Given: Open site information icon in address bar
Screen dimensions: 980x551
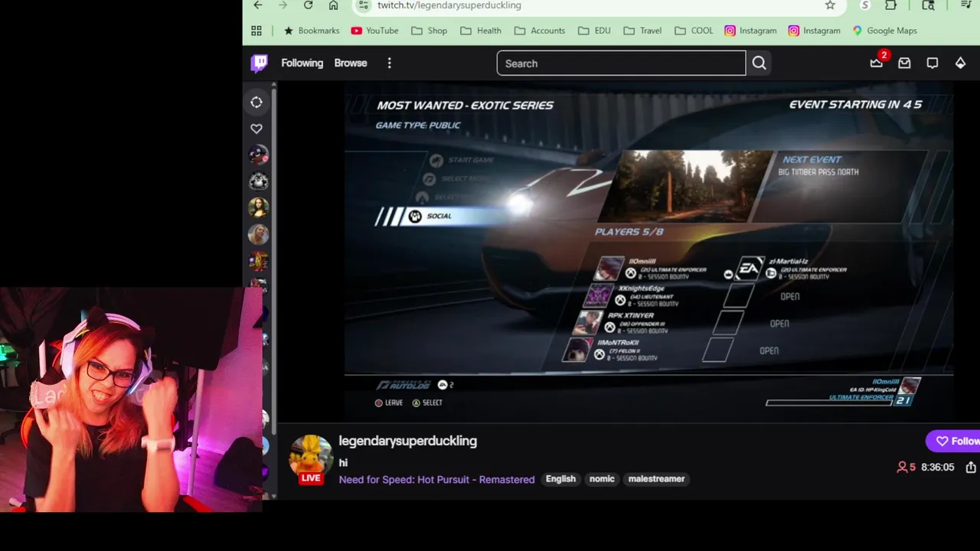Looking at the screenshot, I should (x=364, y=5).
